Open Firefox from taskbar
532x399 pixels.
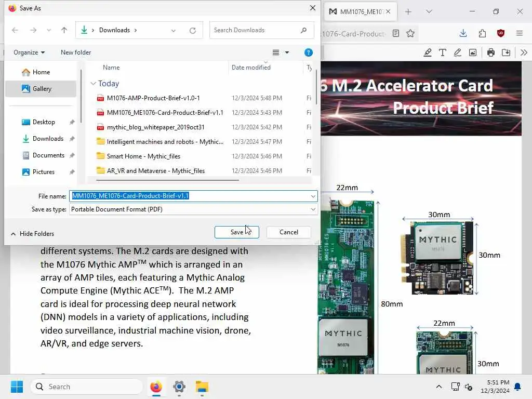point(156,387)
